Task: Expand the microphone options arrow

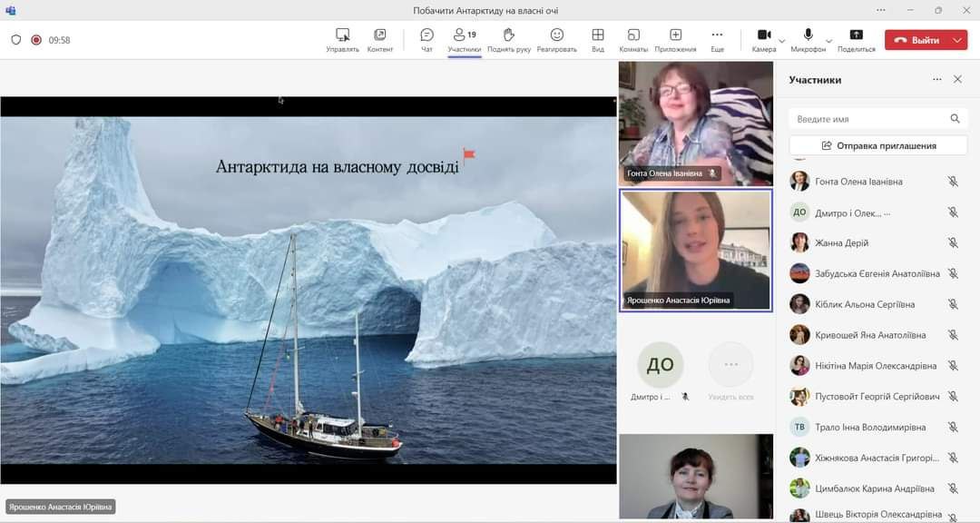Action: (x=828, y=41)
